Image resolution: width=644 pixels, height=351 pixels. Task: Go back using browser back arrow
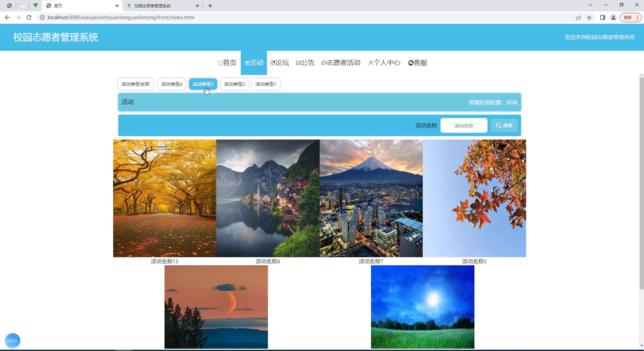7,17
